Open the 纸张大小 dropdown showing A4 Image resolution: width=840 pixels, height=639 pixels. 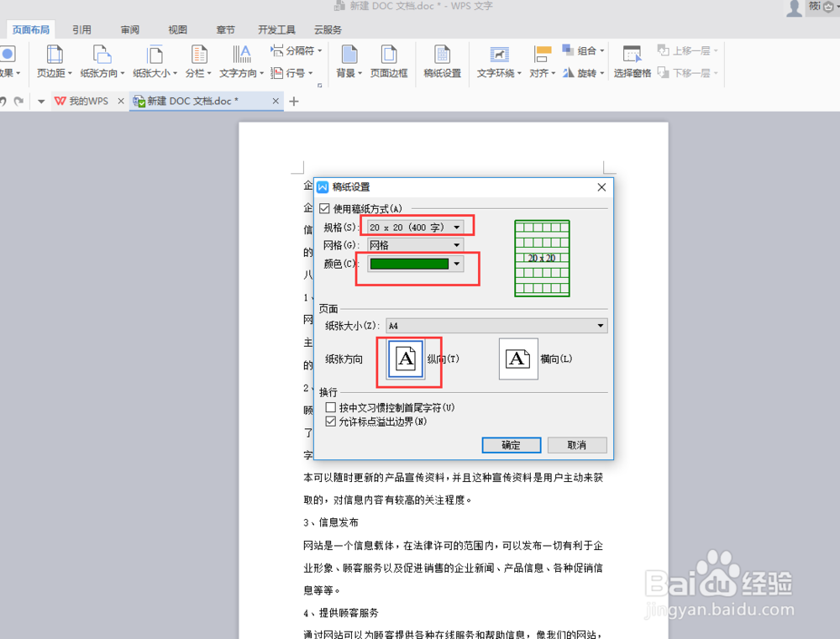point(600,325)
